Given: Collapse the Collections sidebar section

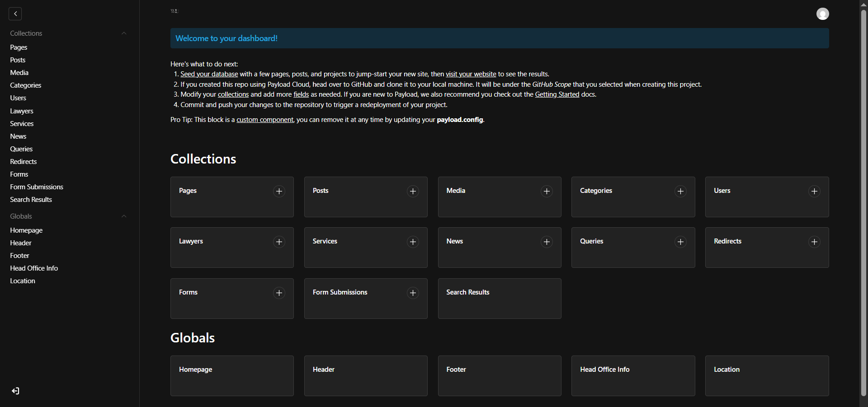Looking at the screenshot, I should pyautogui.click(x=124, y=33).
